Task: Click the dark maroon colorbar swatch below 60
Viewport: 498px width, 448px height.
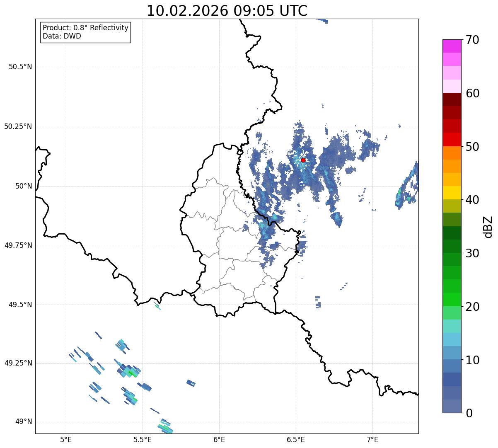Action: 452,99
